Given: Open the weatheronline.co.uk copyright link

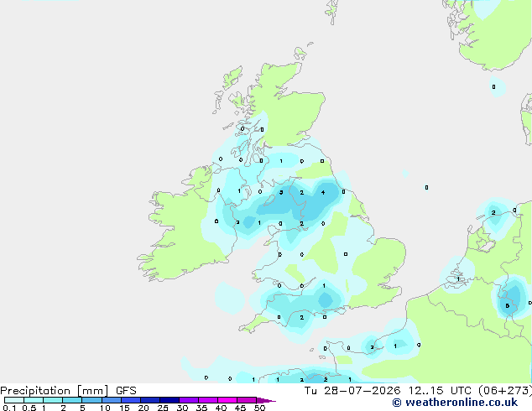Looking at the screenshot, I should pyautogui.click(x=455, y=403).
